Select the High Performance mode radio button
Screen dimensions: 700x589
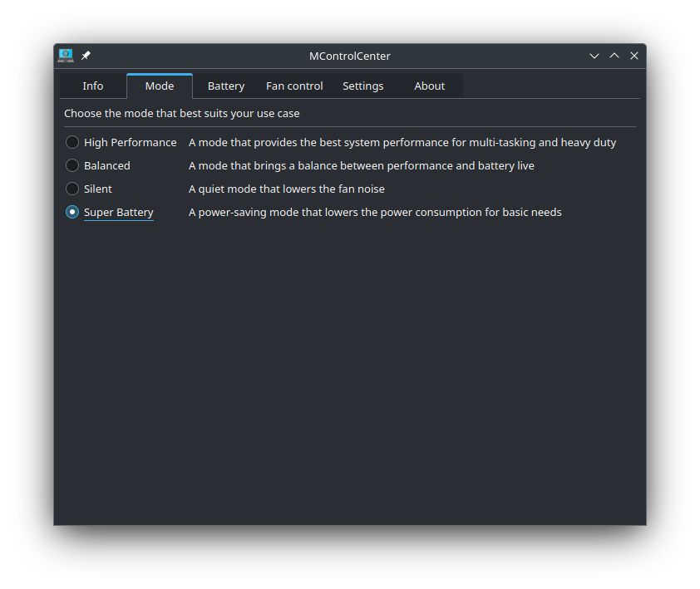pos(72,142)
